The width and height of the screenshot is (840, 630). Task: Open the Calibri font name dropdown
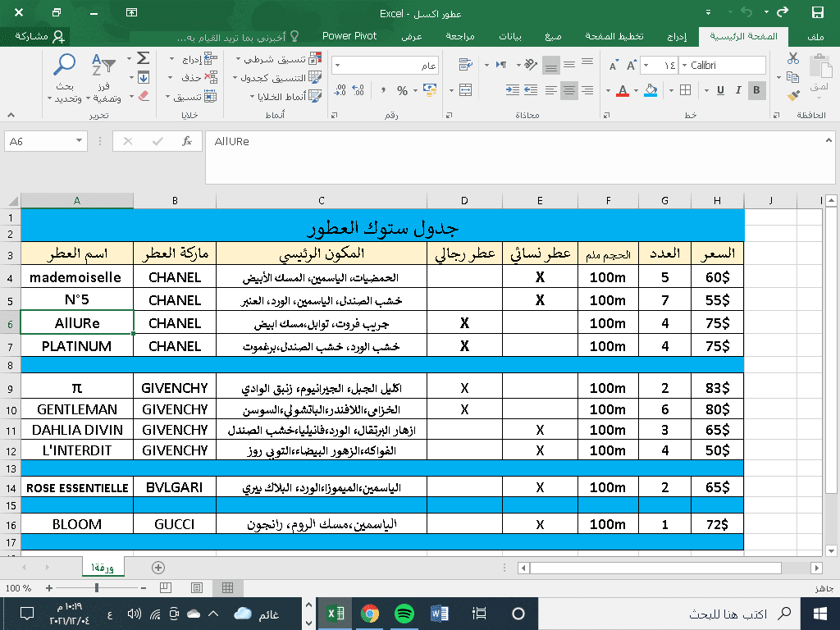coord(684,66)
